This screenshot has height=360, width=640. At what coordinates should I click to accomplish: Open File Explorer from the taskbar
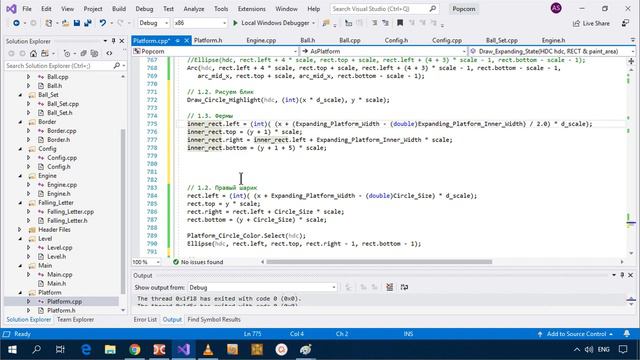pyautogui.click(x=110, y=350)
